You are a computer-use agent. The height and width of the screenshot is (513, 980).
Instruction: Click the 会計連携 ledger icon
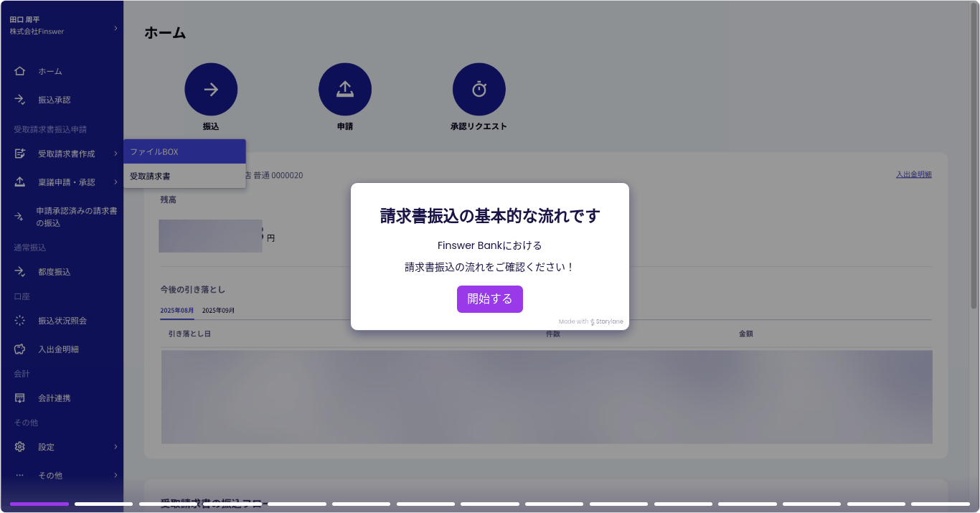click(20, 398)
